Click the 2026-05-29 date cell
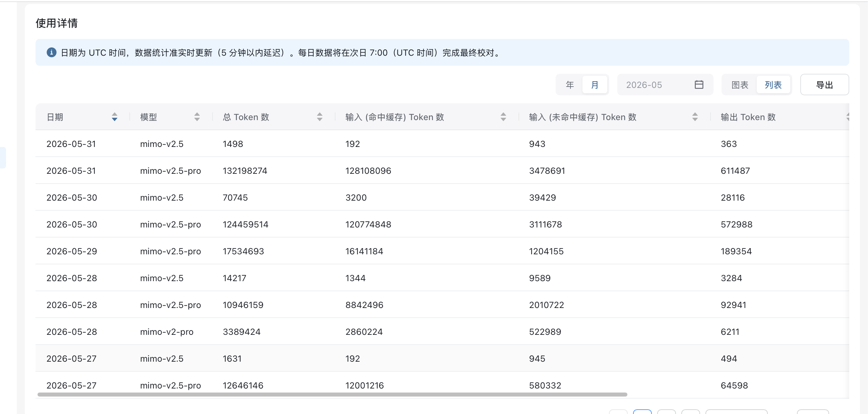Viewport: 868px width, 414px height. tap(72, 251)
